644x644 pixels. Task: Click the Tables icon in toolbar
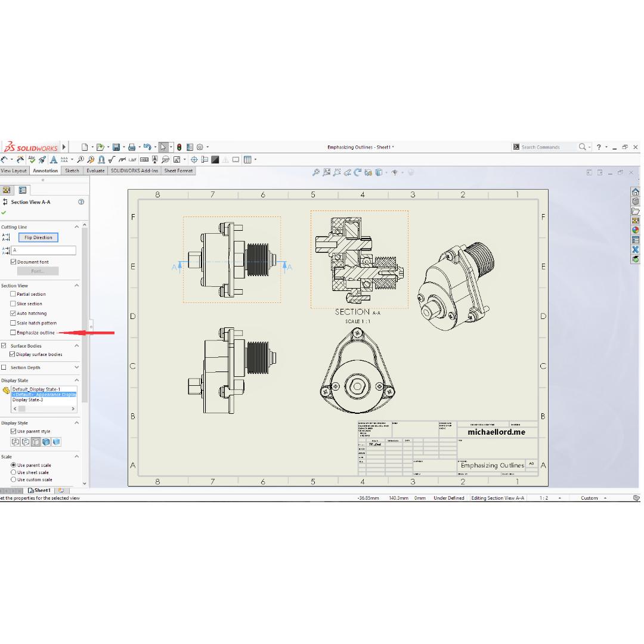247,159
